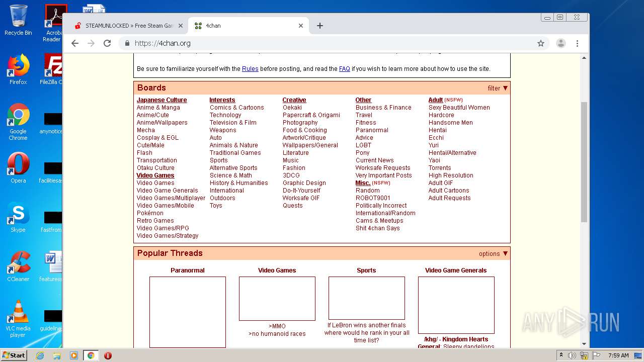This screenshot has width=644, height=362.
Task: Reload the 4chan page
Action: click(107, 43)
